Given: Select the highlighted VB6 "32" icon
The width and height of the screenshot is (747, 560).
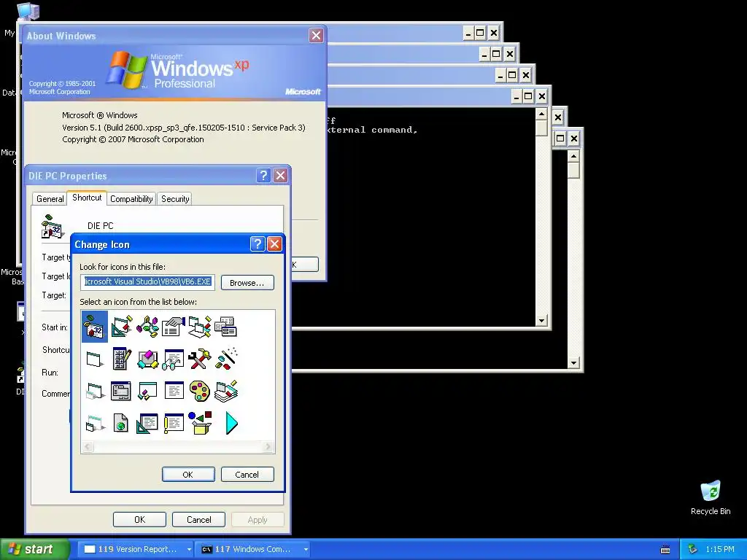Looking at the screenshot, I should pyautogui.click(x=94, y=327).
